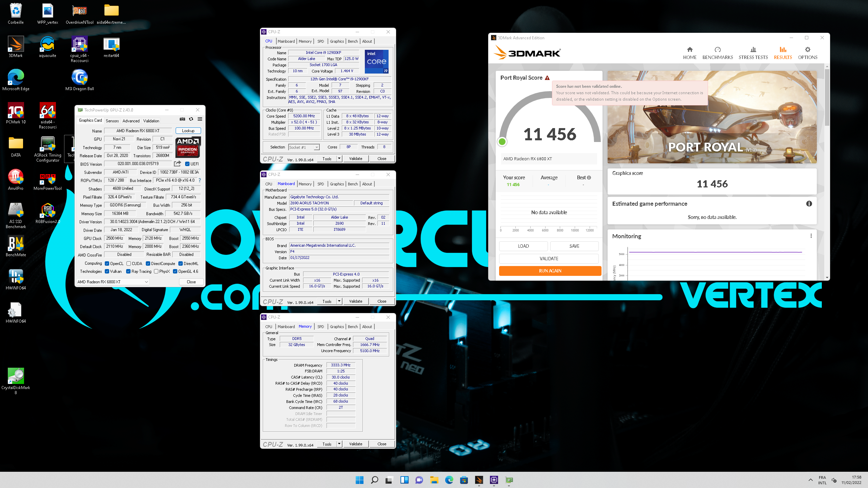Open Estimated game performance info icon
This screenshot has width=868, height=488.
tap(809, 204)
